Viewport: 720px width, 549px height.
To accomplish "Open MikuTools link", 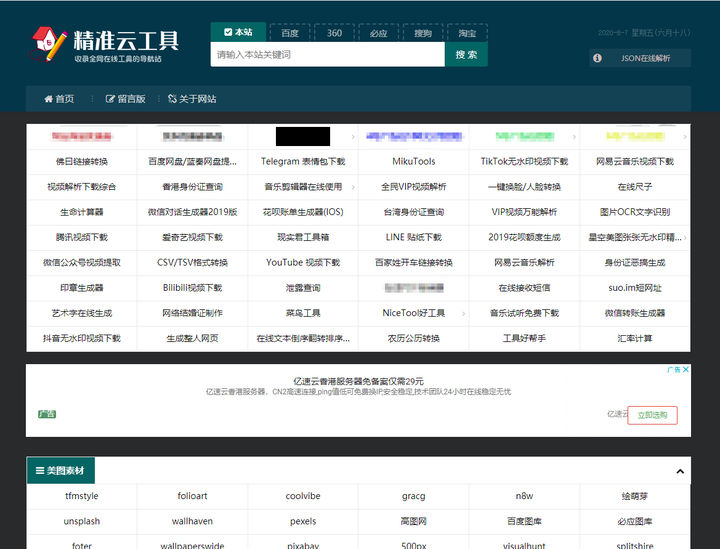I will 414,162.
